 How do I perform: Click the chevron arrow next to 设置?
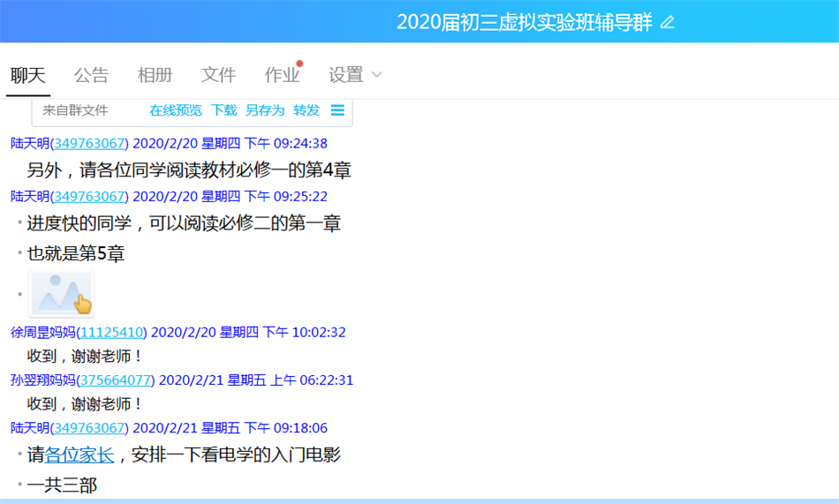[x=377, y=75]
